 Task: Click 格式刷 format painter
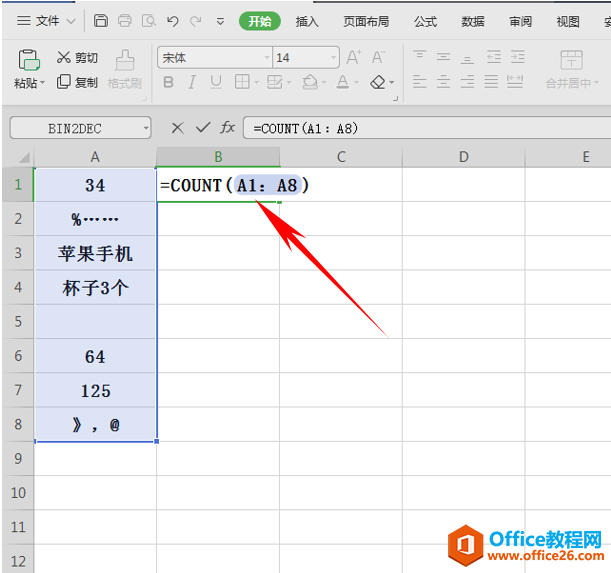coord(125,69)
